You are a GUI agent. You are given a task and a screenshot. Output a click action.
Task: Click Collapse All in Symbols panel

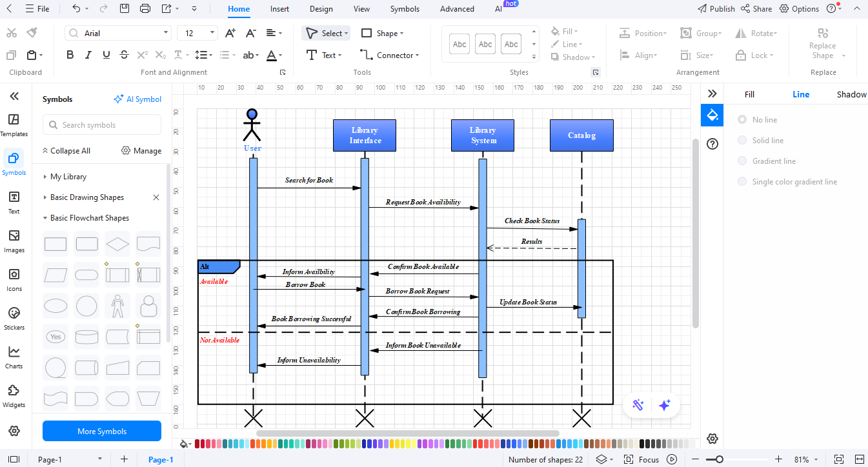point(66,151)
